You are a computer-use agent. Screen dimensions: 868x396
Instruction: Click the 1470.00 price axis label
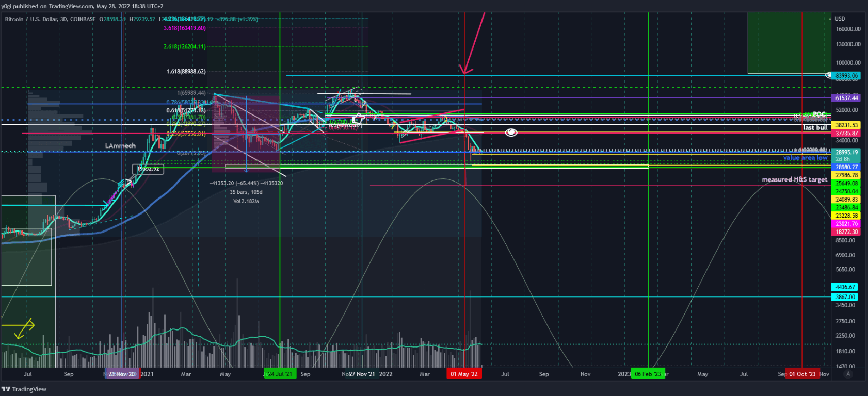point(845,366)
